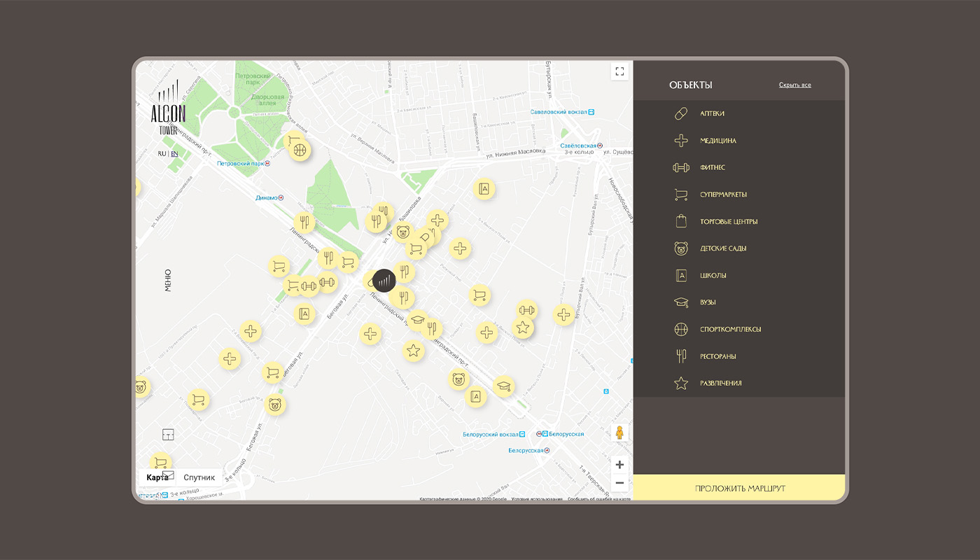
Task: Click the Петровский парк metro station label
Action: pos(243,163)
